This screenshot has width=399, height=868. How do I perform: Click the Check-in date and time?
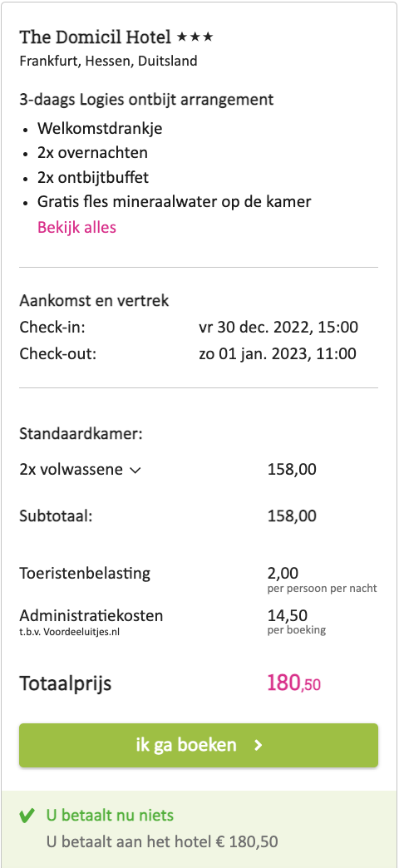click(278, 327)
